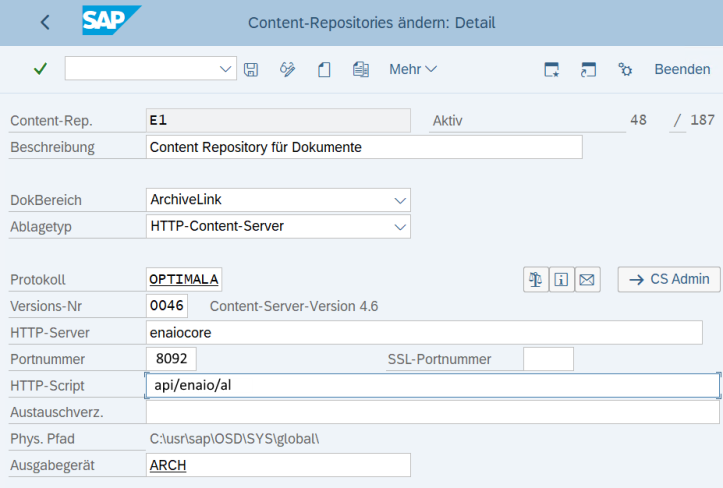The width and height of the screenshot is (723, 488).
Task: Go back with the left arrow
Action: [x=45, y=22]
